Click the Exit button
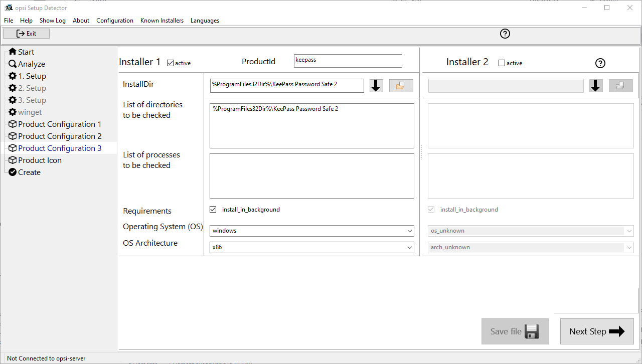The width and height of the screenshot is (642, 364). click(26, 34)
